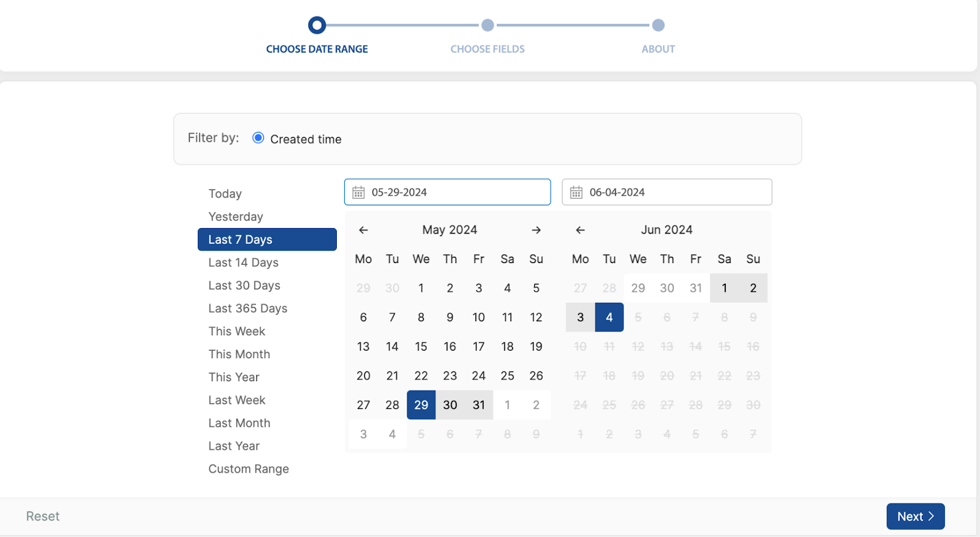Select May 27 in the May calendar

[363, 405]
